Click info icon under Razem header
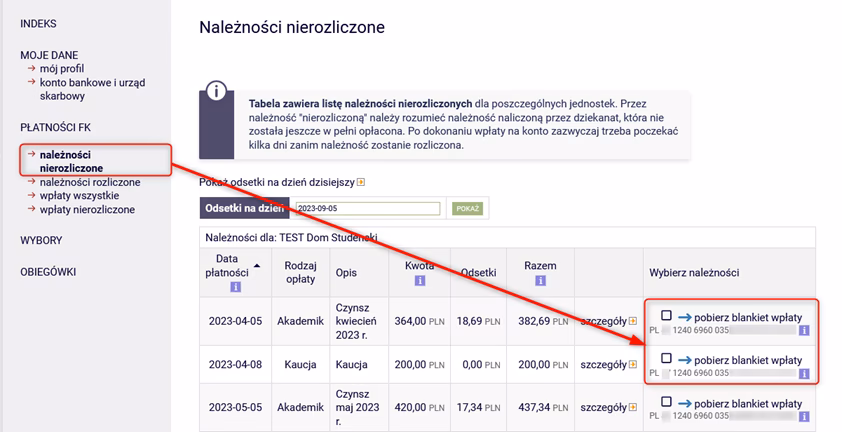 (540, 280)
